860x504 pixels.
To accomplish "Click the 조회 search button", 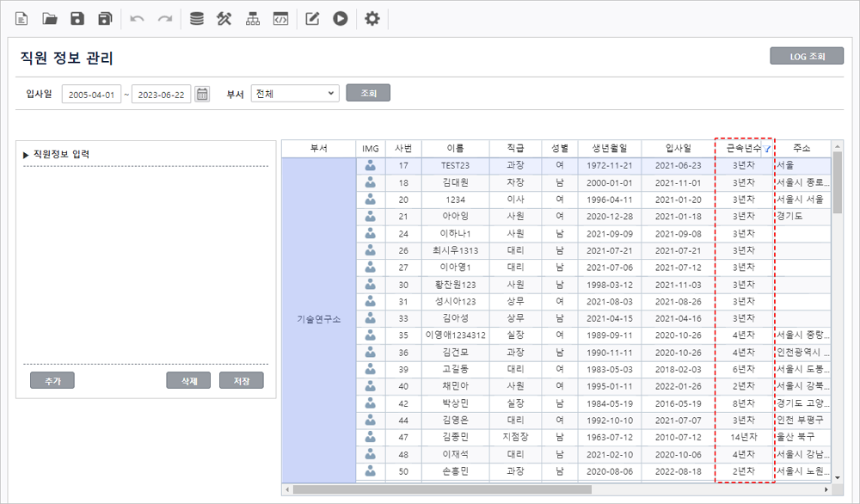I will point(368,93).
